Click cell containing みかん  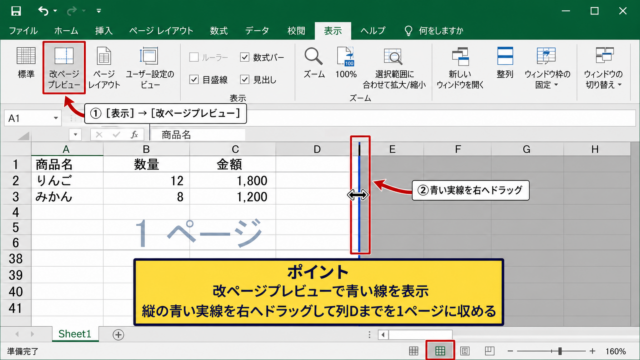point(67,197)
